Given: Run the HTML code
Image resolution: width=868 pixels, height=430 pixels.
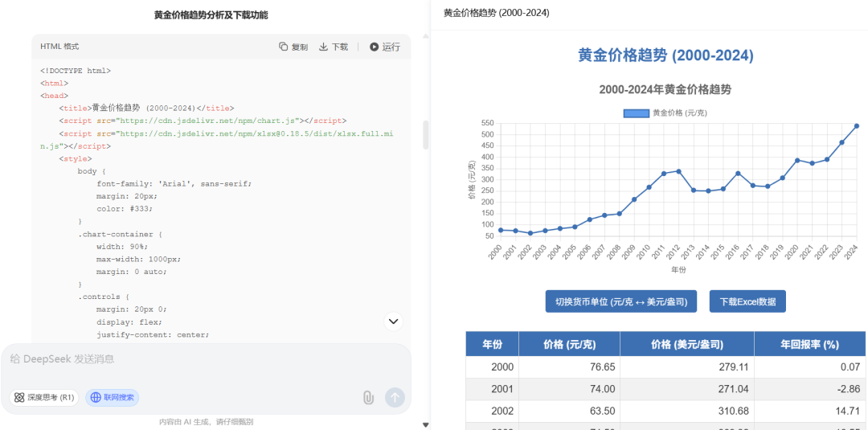Looking at the screenshot, I should [x=385, y=47].
